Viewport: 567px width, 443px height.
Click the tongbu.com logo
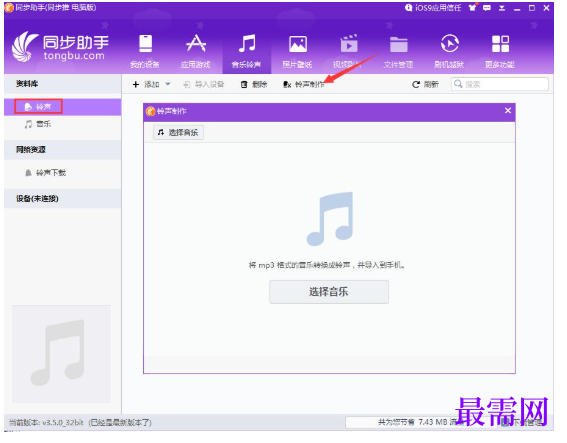[60, 47]
